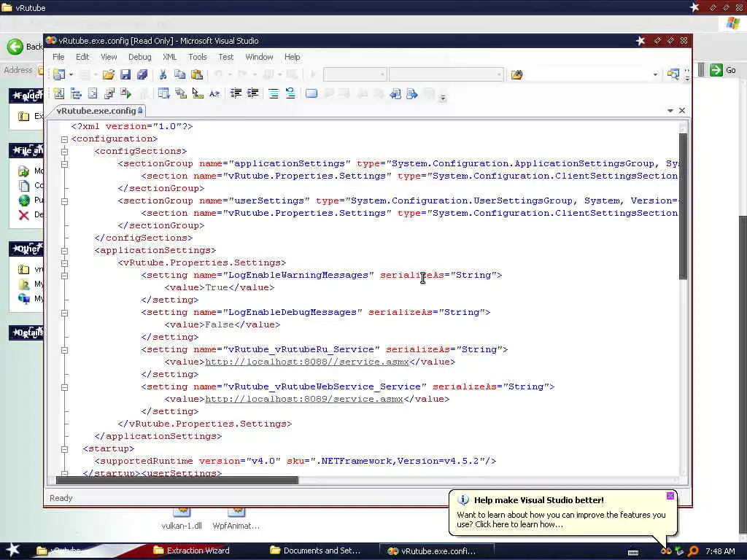Click the Cut scissors icon
The height and width of the screenshot is (560, 747).
point(163,74)
